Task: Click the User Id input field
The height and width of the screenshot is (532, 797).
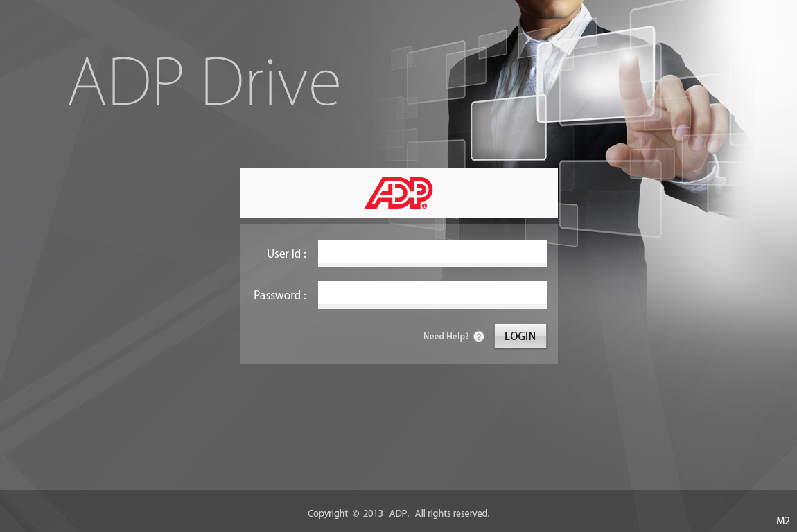Action: coord(432,253)
